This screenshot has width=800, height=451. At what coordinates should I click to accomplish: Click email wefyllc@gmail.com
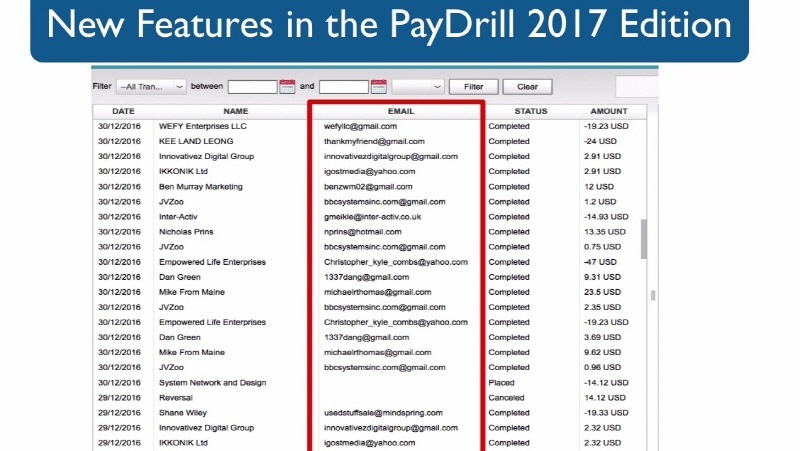[x=360, y=126]
